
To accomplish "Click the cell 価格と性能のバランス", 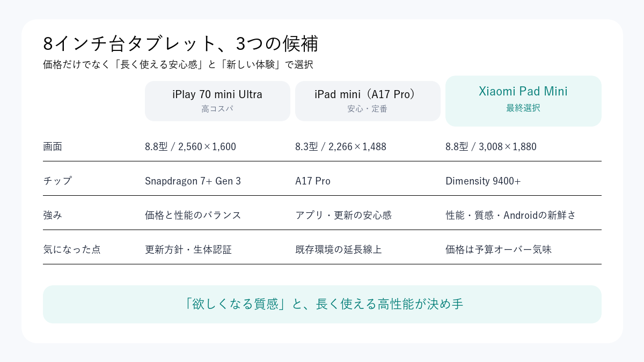I will [193, 215].
